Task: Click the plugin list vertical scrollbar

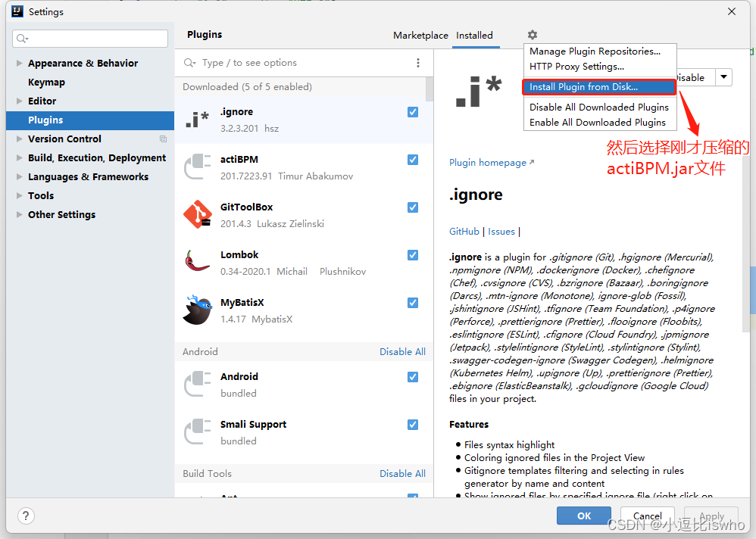Action: (x=429, y=89)
